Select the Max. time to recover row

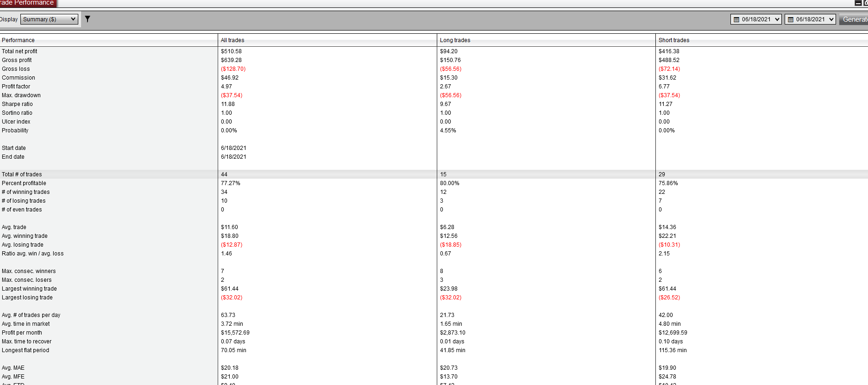tap(434, 342)
